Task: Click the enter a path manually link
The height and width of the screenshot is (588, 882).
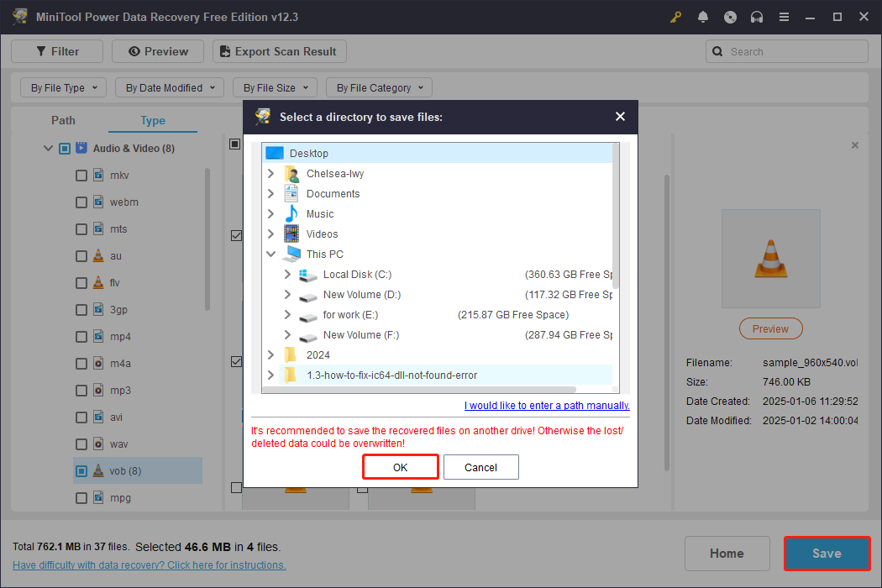Action: click(547, 405)
